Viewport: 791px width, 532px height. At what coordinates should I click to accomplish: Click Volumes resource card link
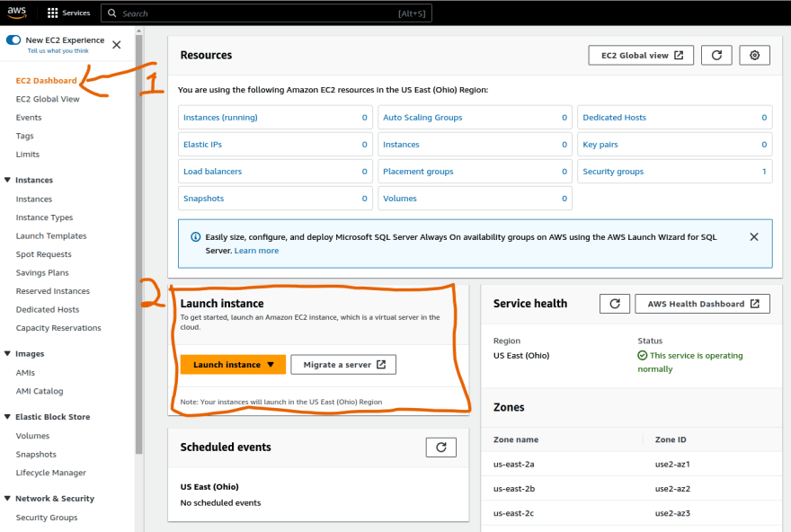click(x=400, y=199)
